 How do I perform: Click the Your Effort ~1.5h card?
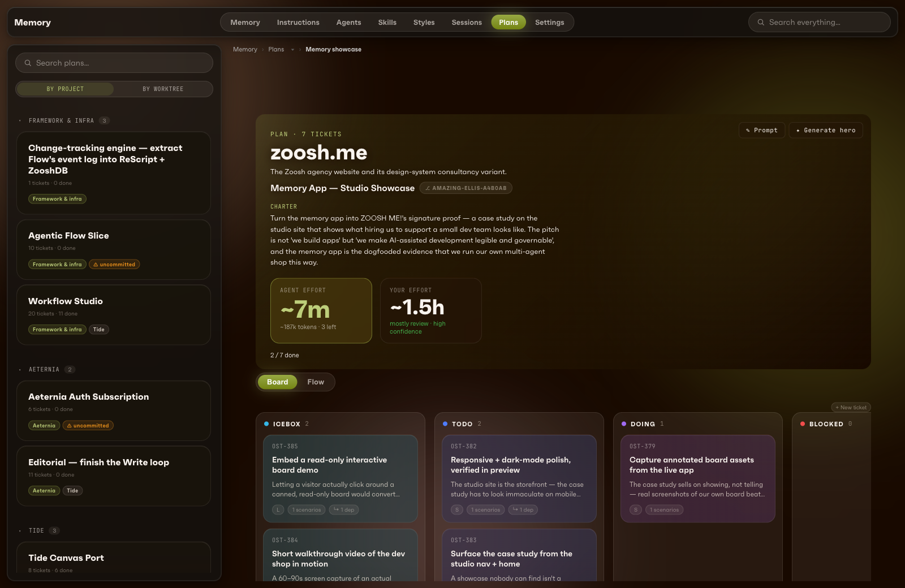click(x=431, y=311)
